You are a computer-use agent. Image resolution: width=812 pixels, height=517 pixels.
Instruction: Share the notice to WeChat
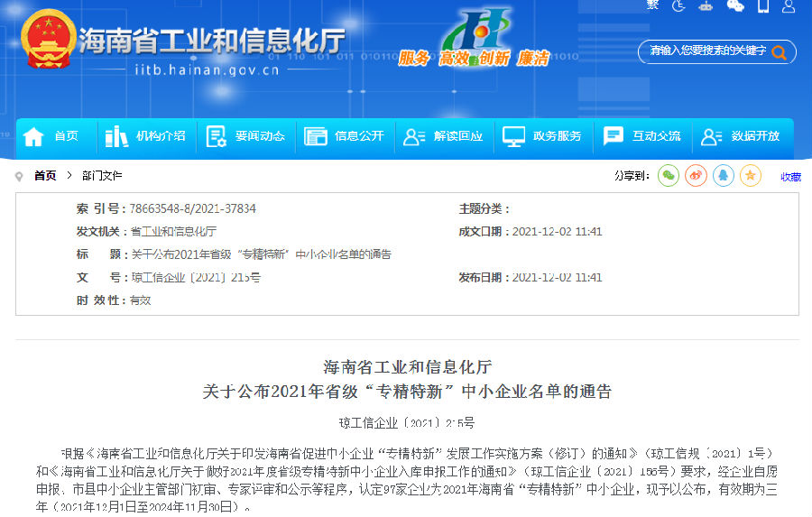click(x=669, y=176)
